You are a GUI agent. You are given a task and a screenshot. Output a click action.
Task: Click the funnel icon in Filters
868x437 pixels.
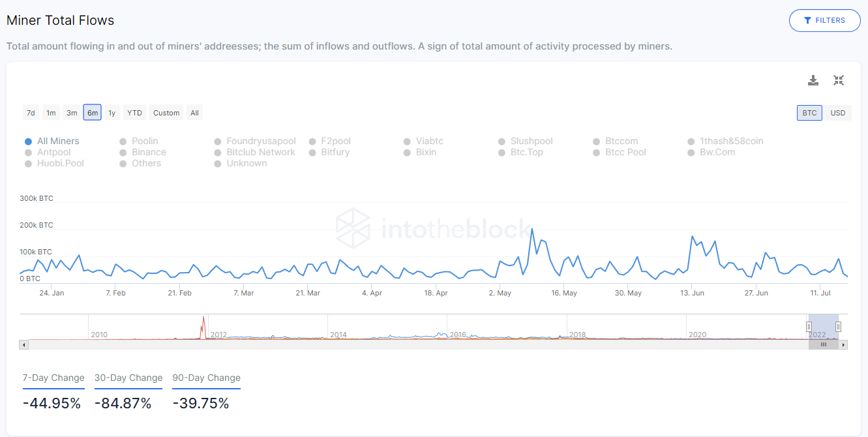[807, 20]
